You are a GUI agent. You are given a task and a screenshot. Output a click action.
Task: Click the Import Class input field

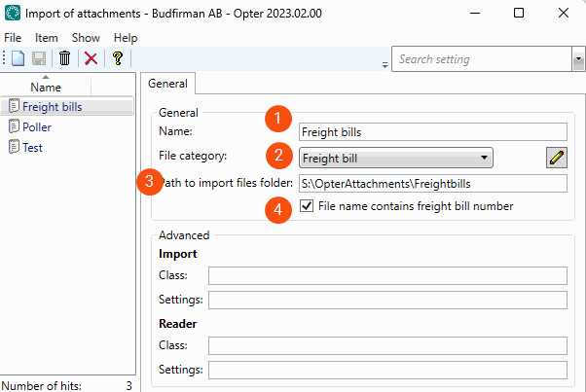click(x=387, y=275)
